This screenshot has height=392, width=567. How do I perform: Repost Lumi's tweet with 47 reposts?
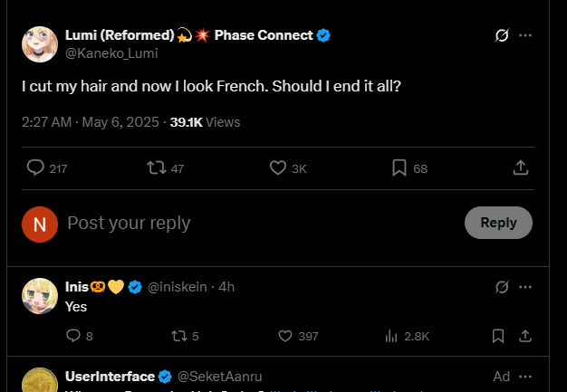(156, 167)
